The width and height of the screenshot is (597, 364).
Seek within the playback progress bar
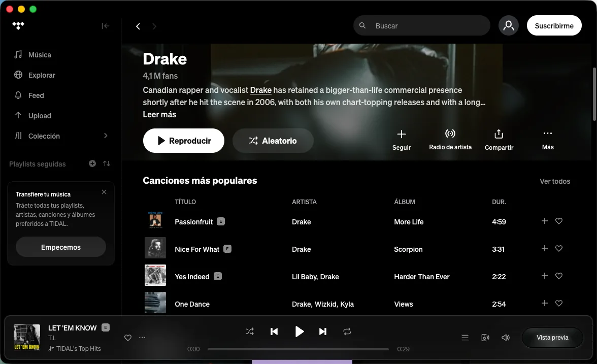click(298, 349)
